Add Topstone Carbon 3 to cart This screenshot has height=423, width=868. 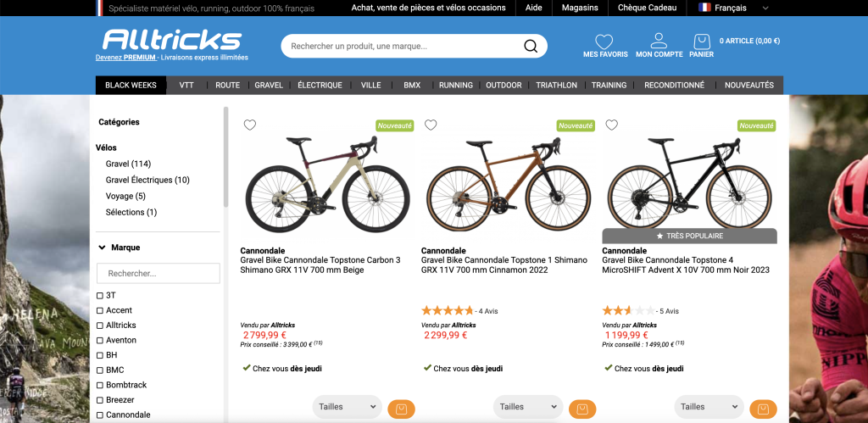click(x=401, y=409)
